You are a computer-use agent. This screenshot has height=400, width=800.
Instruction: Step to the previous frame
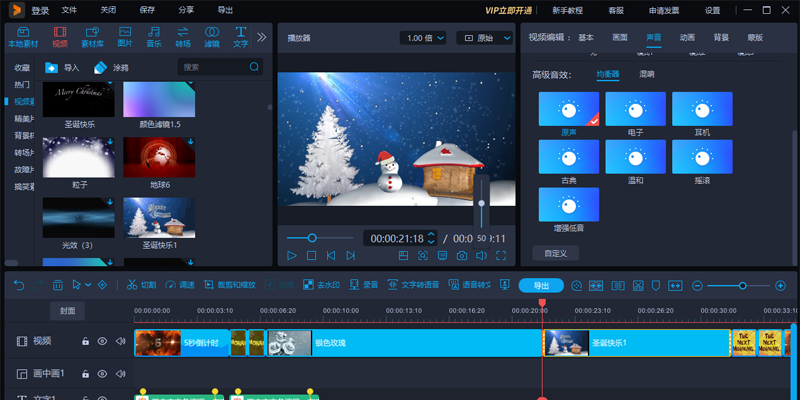pos(331,256)
